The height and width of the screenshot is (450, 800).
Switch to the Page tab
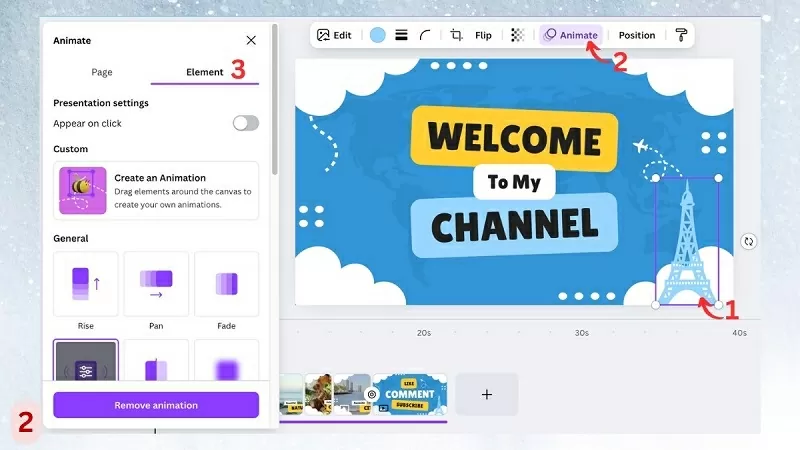point(102,72)
